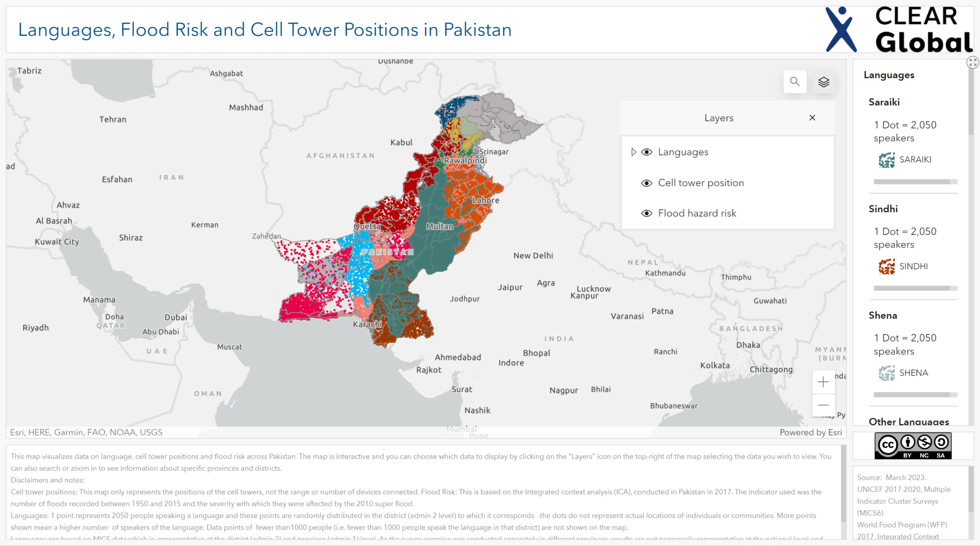The image size is (980, 546).
Task: Zoom in using the plus control
Action: point(823,382)
